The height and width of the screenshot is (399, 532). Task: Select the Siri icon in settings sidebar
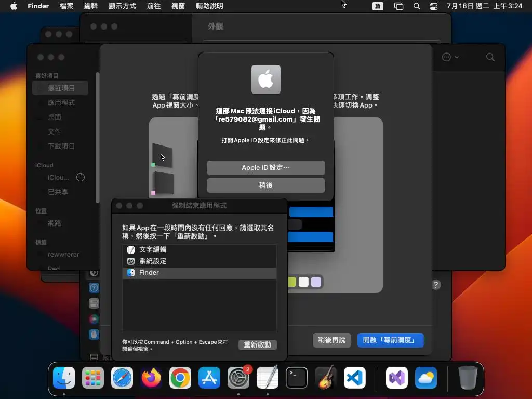click(x=94, y=319)
